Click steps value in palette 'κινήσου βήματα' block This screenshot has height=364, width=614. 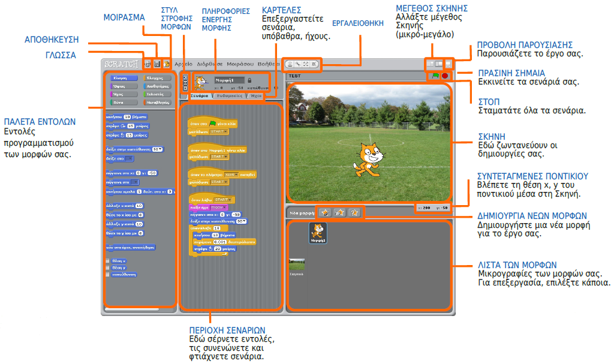click(127, 117)
